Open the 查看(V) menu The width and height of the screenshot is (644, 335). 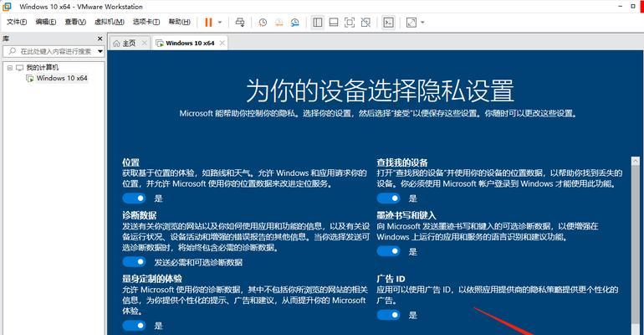[x=75, y=22]
